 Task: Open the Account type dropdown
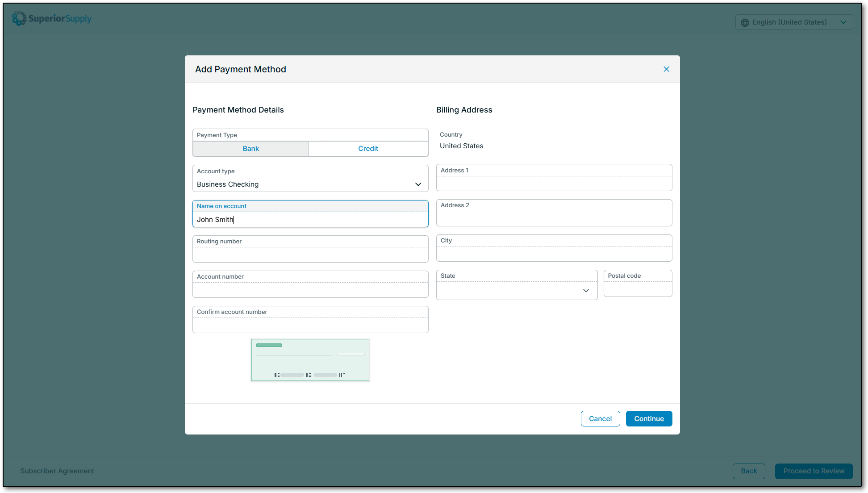tap(310, 179)
